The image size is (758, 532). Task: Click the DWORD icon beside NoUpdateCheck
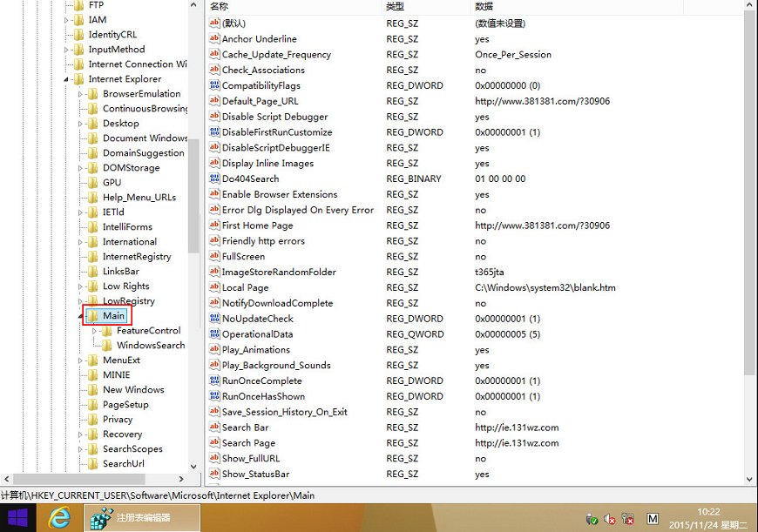pos(215,319)
